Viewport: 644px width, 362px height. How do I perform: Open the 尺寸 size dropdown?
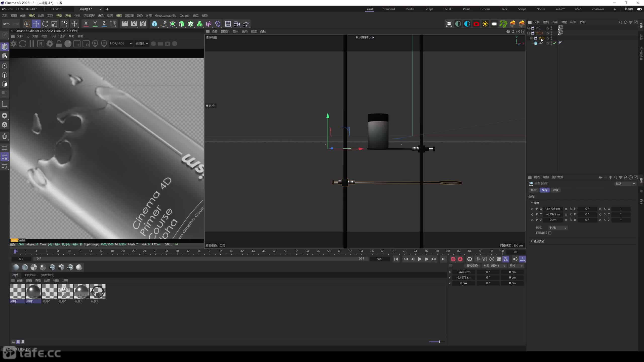pyautogui.click(x=516, y=266)
